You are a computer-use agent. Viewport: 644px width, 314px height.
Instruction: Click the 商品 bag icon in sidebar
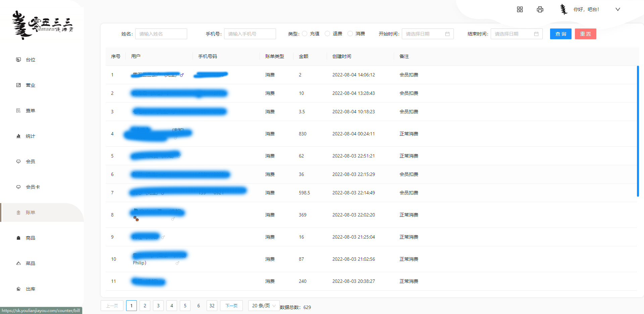[x=18, y=238]
